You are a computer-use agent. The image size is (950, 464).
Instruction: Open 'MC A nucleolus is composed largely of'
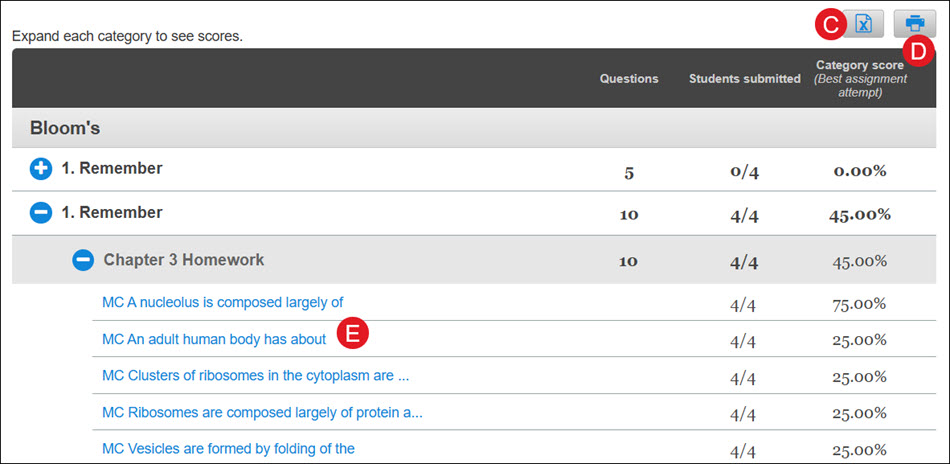pos(223,302)
